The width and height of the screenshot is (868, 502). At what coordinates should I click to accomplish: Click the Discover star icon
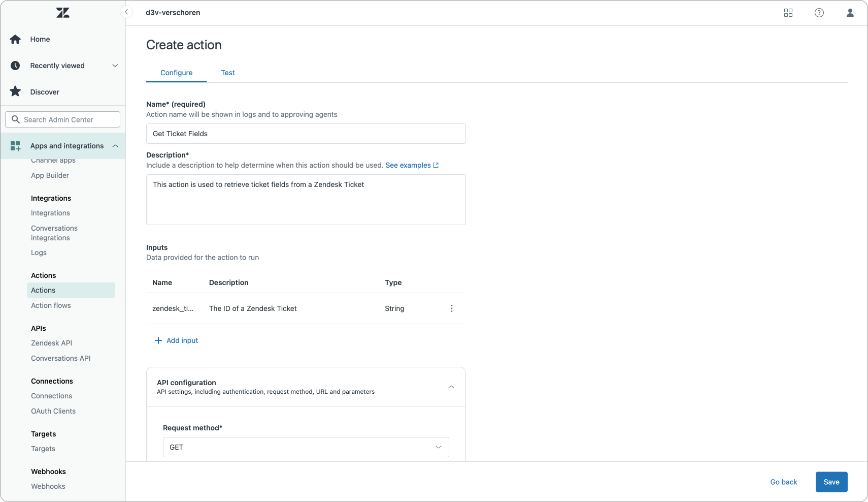point(16,92)
